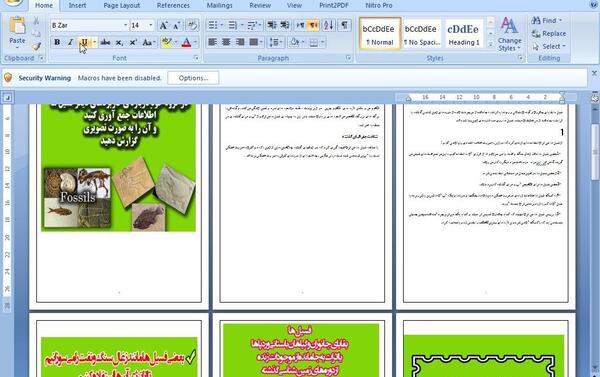Apply superscript formatting
The height and width of the screenshot is (377, 600).
pos(133,42)
